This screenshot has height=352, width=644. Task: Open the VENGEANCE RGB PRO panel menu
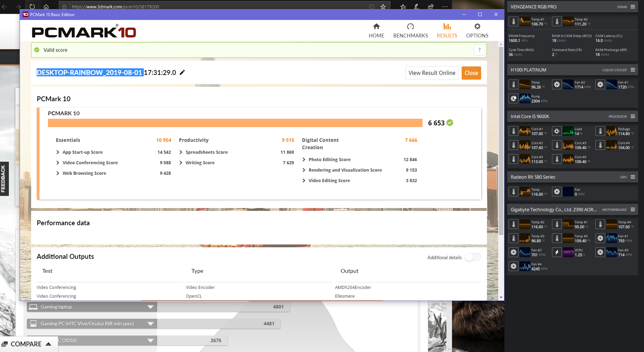click(x=633, y=7)
